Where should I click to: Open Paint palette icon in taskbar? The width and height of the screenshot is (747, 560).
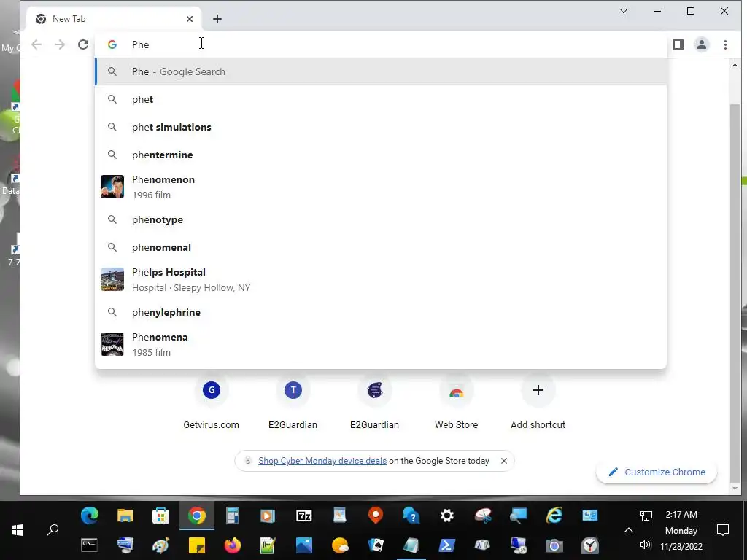tap(161, 545)
